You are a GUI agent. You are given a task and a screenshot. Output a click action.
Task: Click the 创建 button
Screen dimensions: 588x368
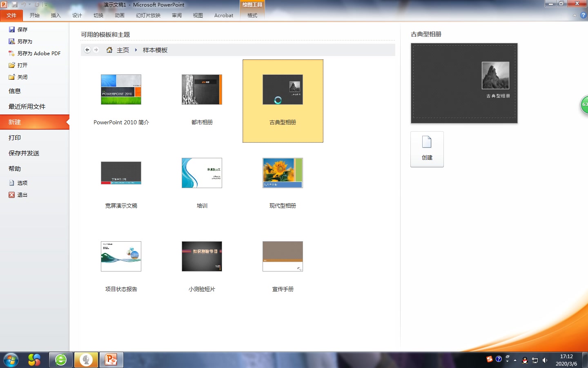pos(427,149)
